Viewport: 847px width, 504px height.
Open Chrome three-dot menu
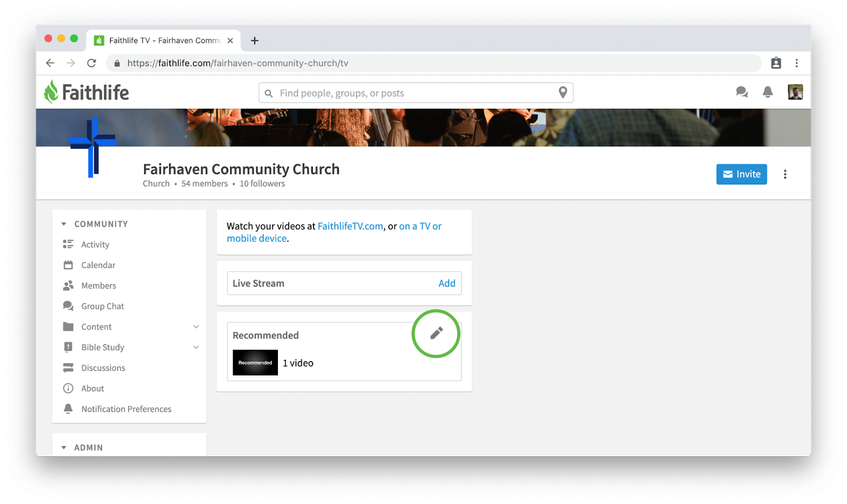[797, 63]
